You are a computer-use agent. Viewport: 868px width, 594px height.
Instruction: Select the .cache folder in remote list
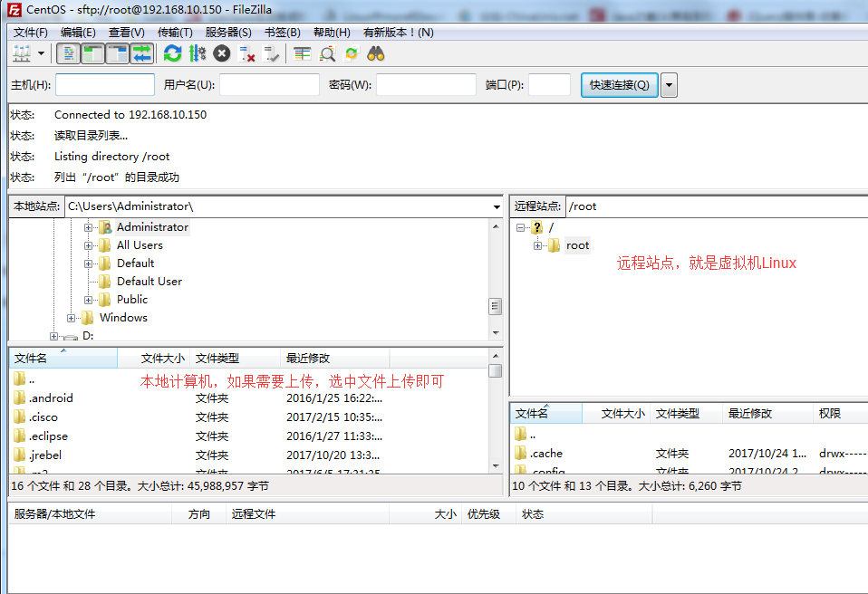tap(546, 453)
